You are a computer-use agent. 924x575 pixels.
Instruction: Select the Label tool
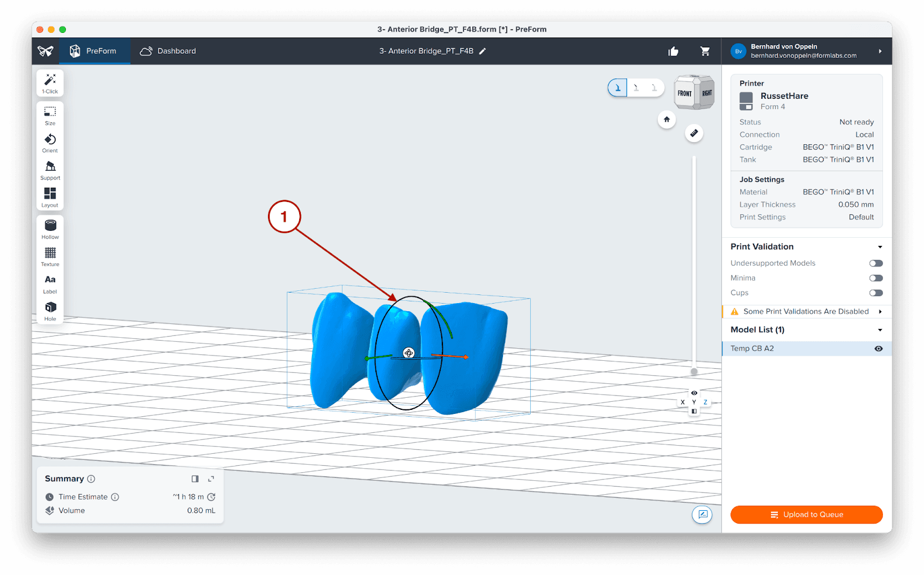coord(50,283)
